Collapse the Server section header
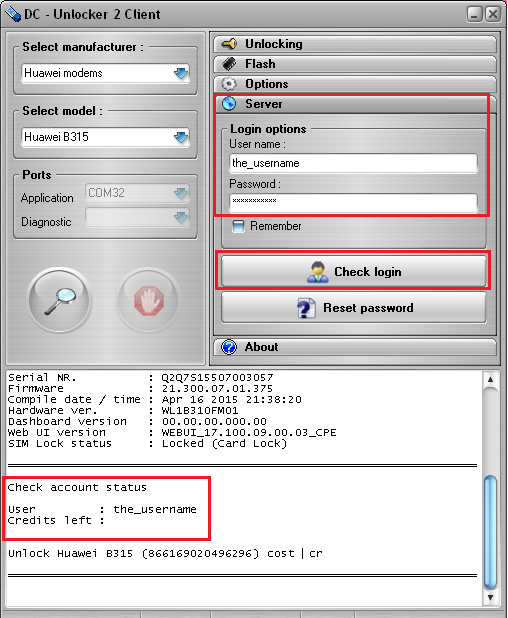The image size is (508, 618). 355,104
